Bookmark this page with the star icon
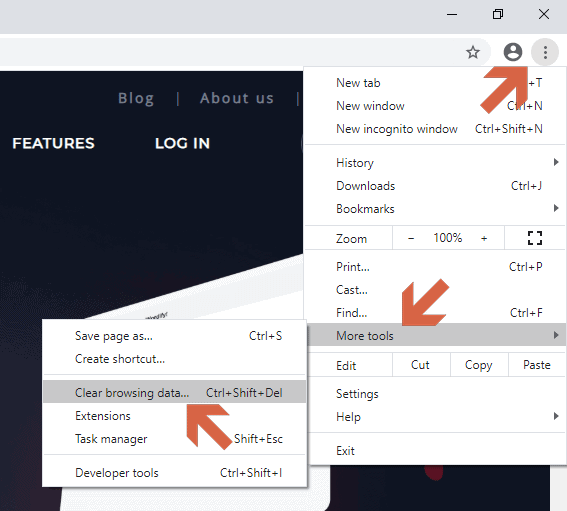567x511 pixels. 473,52
